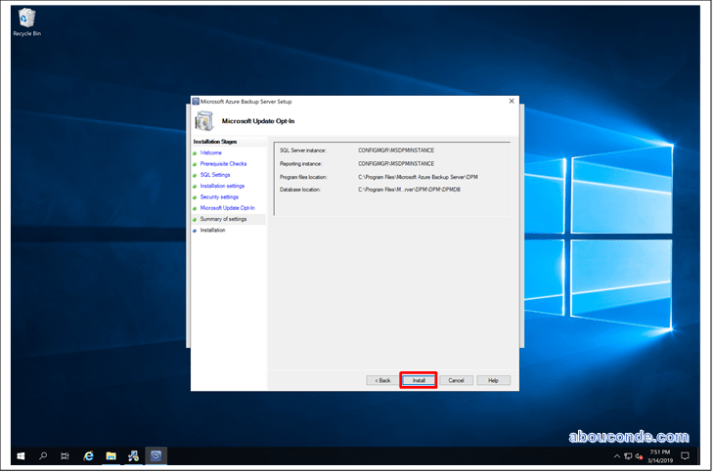Open File Explorer from the taskbar
The width and height of the screenshot is (714, 472).
point(111,456)
